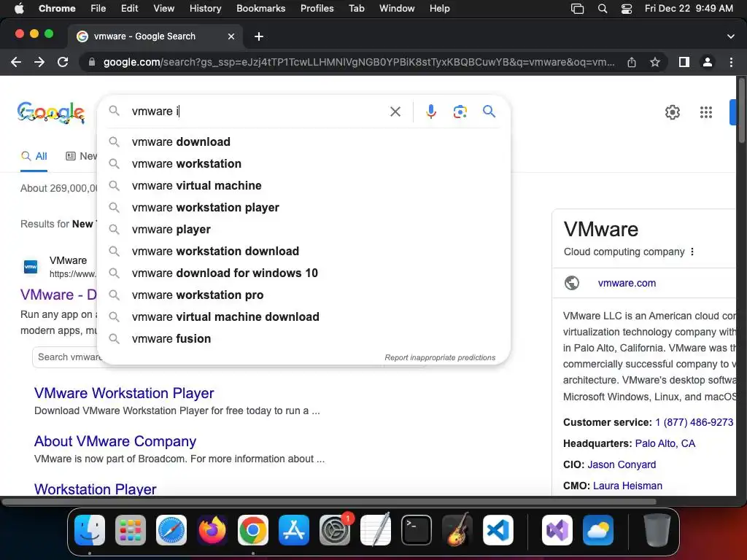Select the vmware - Google Search tab
The width and height of the screenshot is (747, 560).
click(x=156, y=36)
